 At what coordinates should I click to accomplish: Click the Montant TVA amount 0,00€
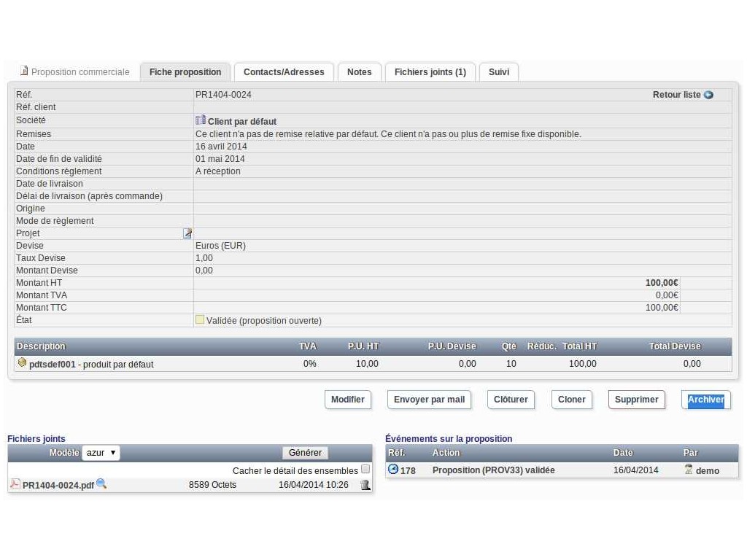click(x=667, y=295)
